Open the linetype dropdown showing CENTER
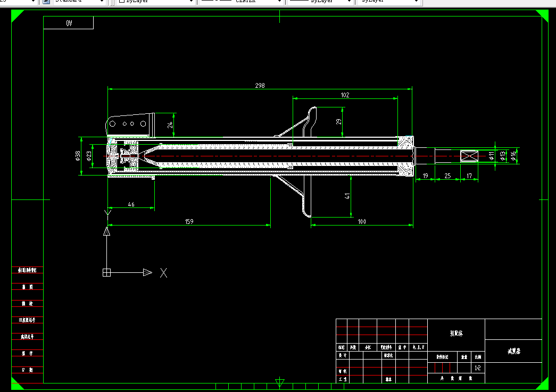Viewport: 556px width, 392px height. point(241,2)
